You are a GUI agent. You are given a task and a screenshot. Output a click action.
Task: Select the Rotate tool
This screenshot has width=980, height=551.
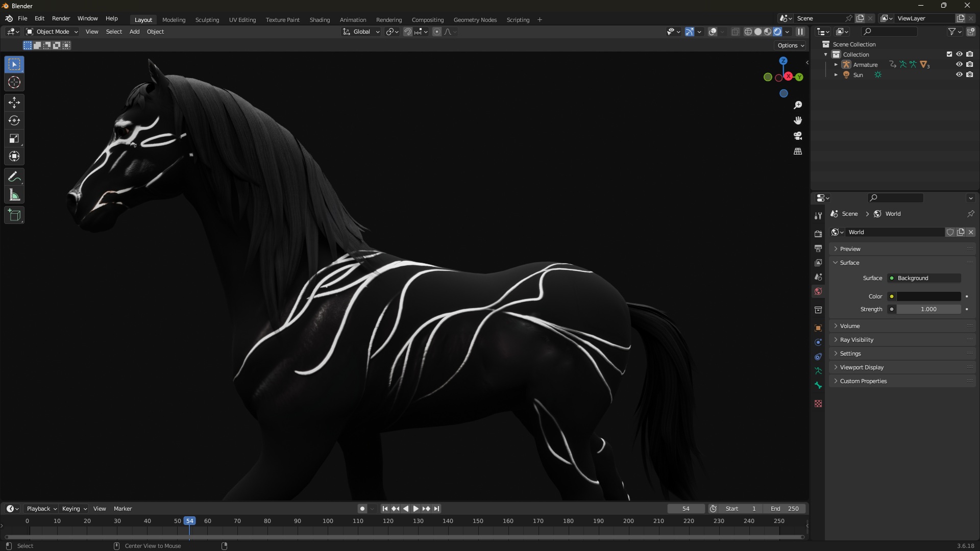tap(14, 120)
